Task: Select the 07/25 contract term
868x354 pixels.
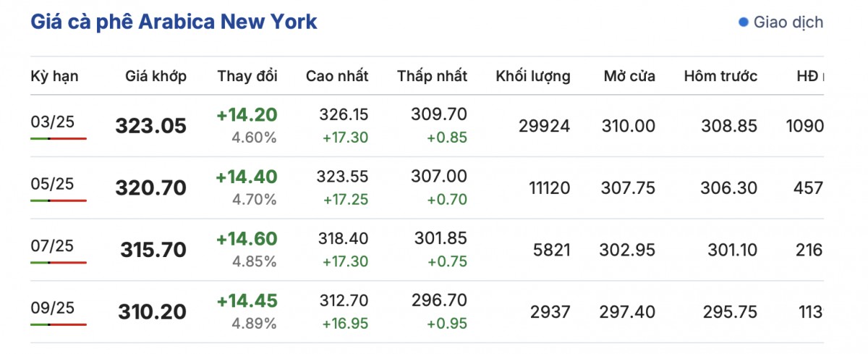Action: [52, 246]
